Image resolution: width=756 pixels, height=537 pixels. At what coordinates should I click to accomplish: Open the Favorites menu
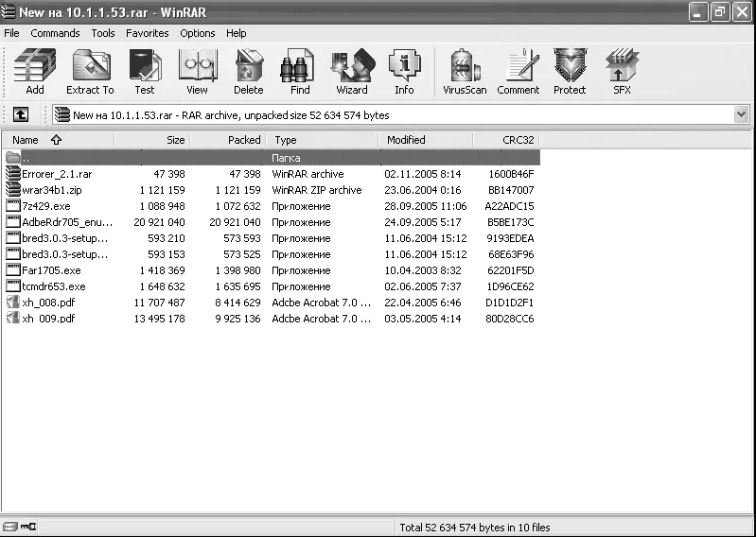tap(147, 33)
